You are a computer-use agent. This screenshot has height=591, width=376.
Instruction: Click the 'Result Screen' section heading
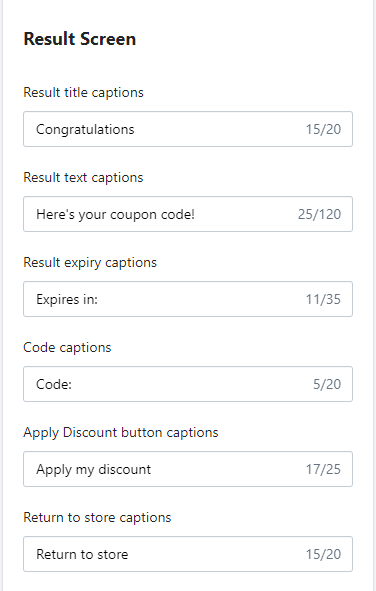(x=80, y=39)
